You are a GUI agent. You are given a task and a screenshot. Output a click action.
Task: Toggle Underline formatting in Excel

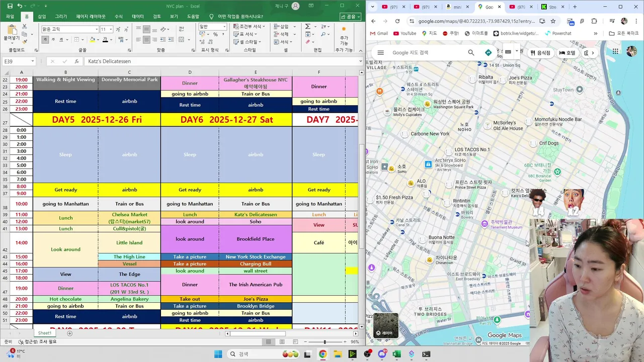tap(61, 40)
